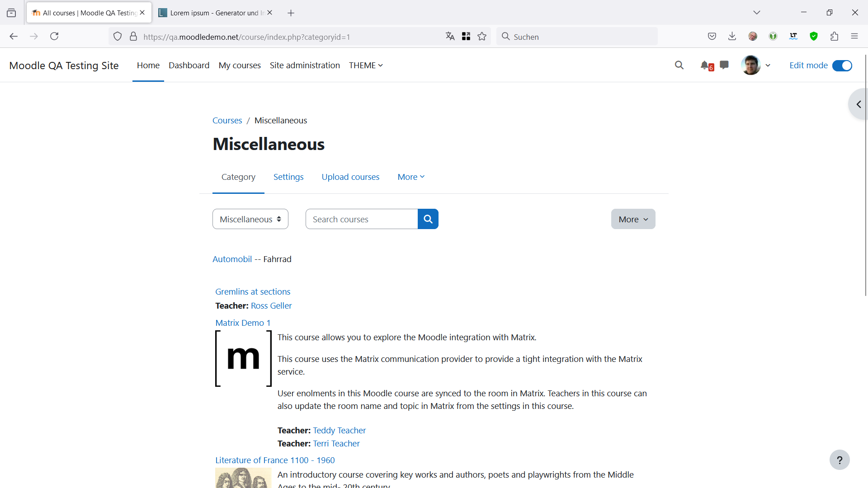Image resolution: width=868 pixels, height=488 pixels.
Task: Open Terri Teacher's profile link
Action: (x=336, y=444)
